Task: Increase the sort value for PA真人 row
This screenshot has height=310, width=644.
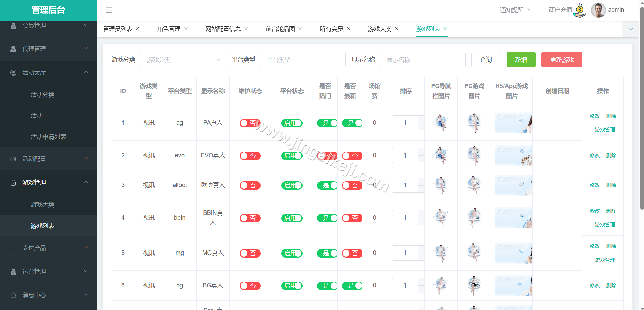Action: 421,119
